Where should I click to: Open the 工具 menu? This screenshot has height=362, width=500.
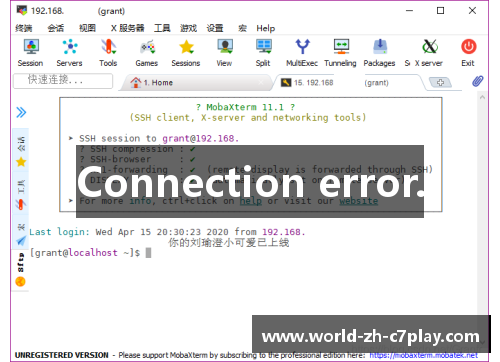click(x=162, y=28)
